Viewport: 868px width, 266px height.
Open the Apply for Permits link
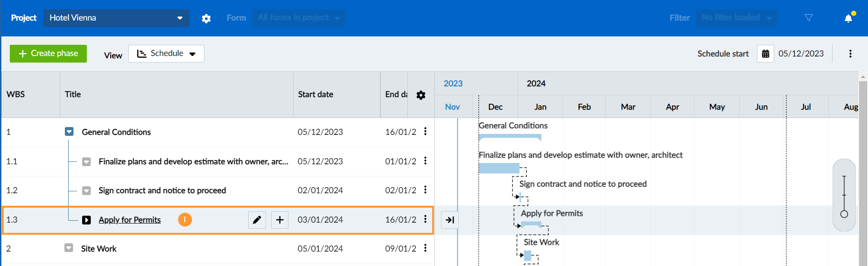click(130, 220)
